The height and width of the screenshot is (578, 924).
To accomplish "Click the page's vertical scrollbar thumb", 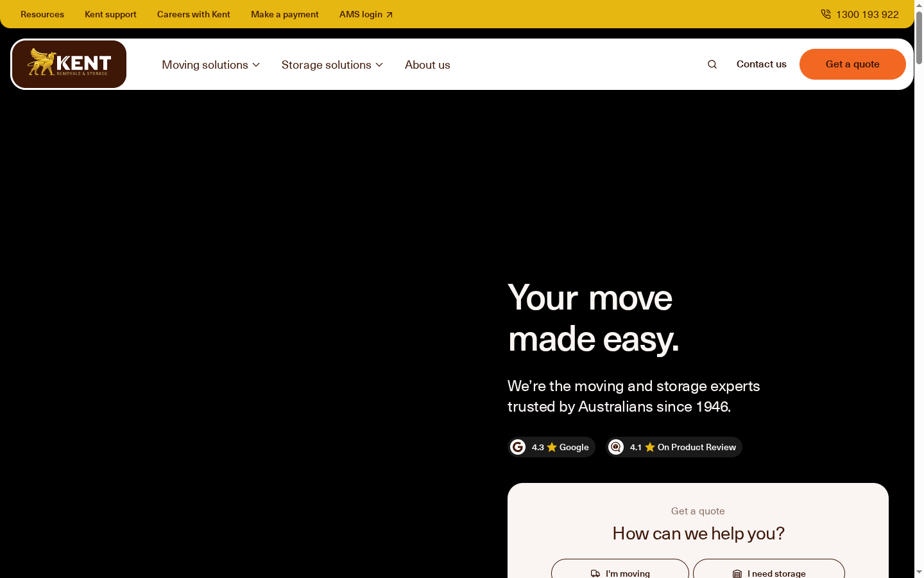I will tap(919, 37).
